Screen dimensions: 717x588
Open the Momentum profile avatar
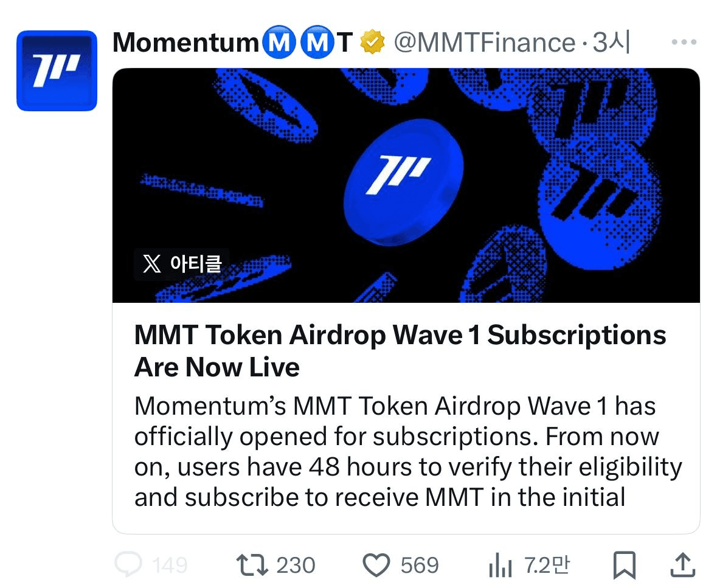coord(57,71)
